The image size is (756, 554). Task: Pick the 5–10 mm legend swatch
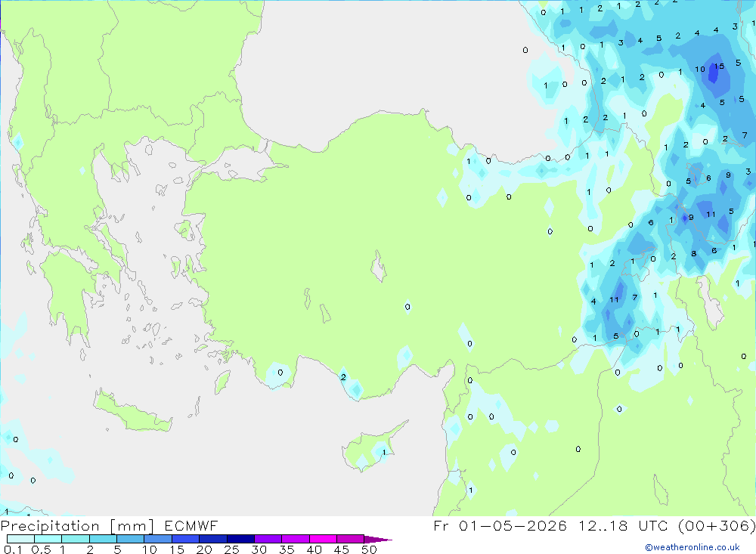[x=130, y=539]
